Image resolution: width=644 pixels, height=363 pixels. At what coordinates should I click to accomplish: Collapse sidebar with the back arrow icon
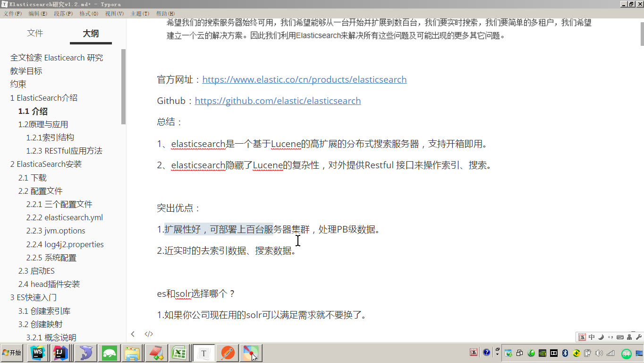coord(133,334)
